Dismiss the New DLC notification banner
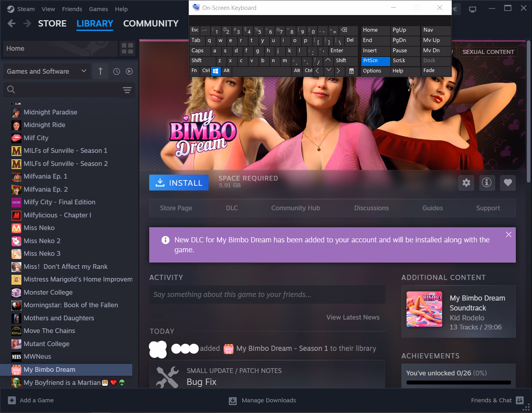The height and width of the screenshot is (413, 532). point(509,234)
